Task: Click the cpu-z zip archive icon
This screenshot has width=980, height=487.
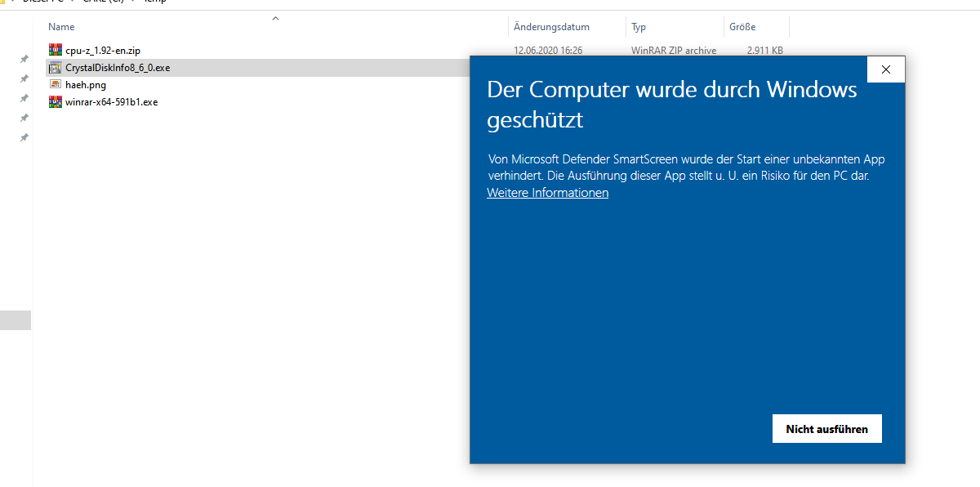Action: click(x=56, y=50)
